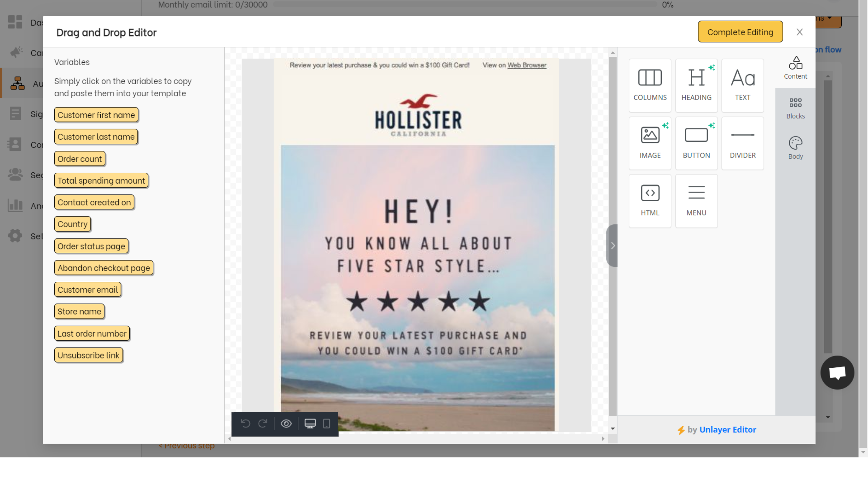Expand editor canvas right arrow

pos(613,245)
